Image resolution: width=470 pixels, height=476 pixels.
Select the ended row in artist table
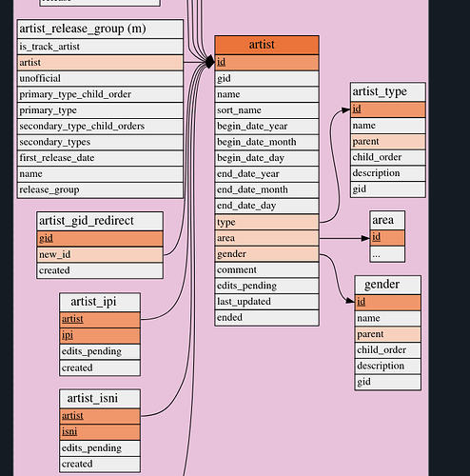point(266,318)
